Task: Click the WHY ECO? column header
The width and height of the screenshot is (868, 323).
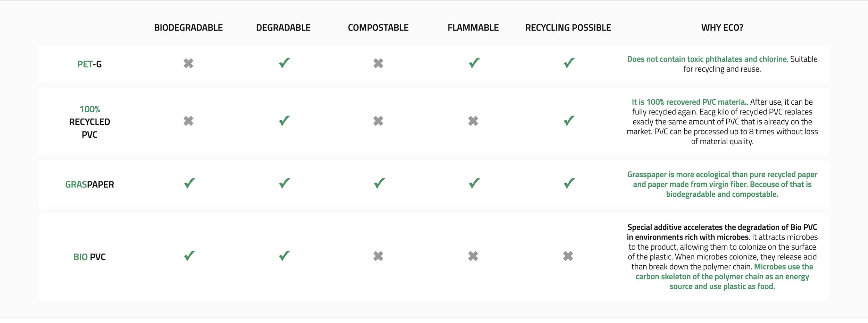Action: 722,28
